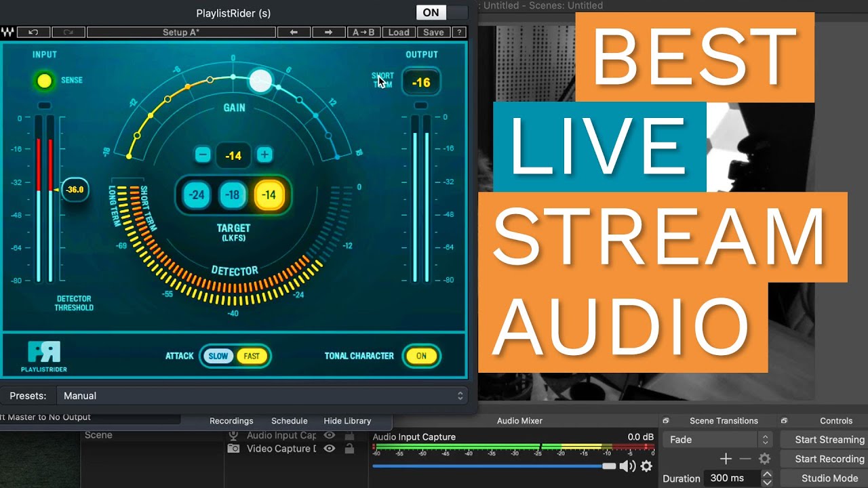Image resolution: width=868 pixels, height=488 pixels.
Task: Toggle visibility of Audio Input Capture source
Action: [x=330, y=435]
